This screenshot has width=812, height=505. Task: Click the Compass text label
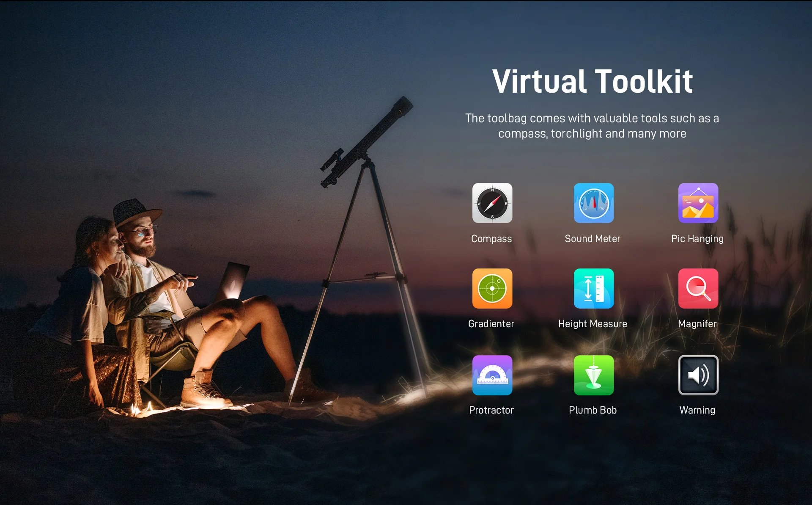(x=491, y=239)
